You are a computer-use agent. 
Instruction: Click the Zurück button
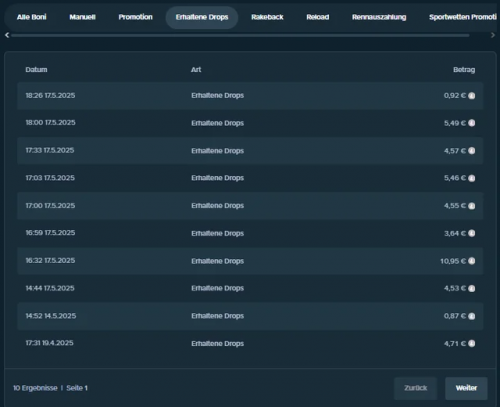tap(415, 388)
